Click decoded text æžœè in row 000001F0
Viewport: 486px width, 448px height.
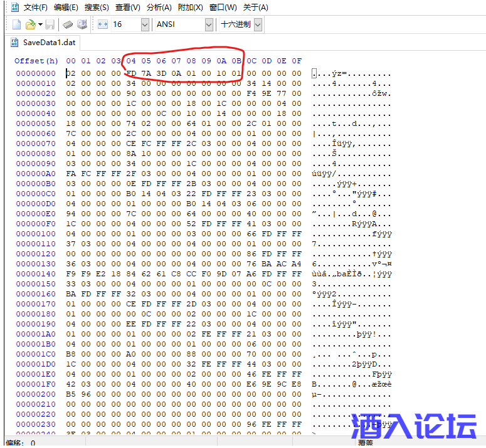pyautogui.click(x=382, y=384)
